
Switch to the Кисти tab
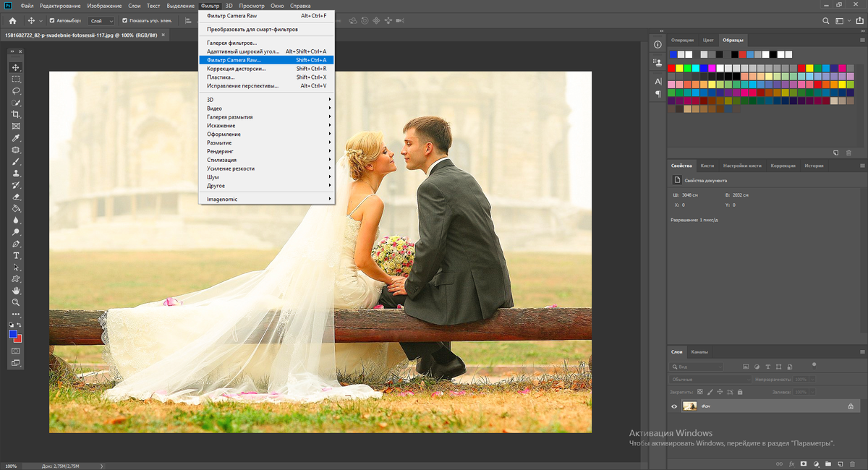(x=707, y=166)
